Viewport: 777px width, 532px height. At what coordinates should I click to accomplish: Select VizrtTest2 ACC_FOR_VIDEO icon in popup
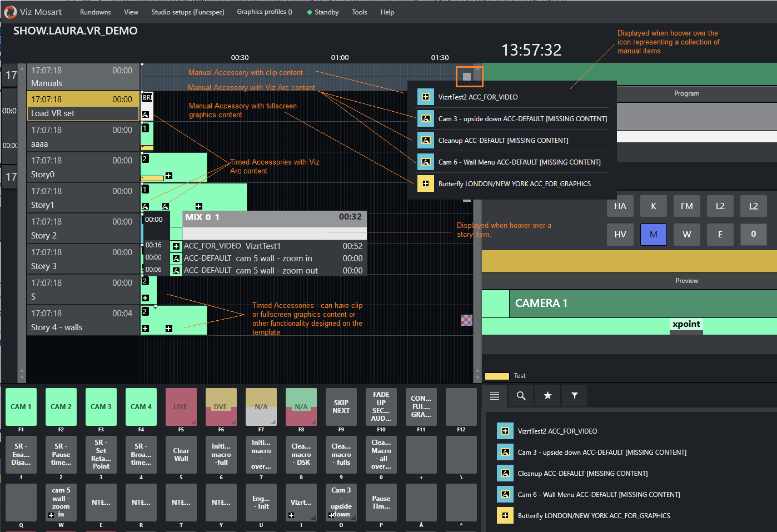426,97
